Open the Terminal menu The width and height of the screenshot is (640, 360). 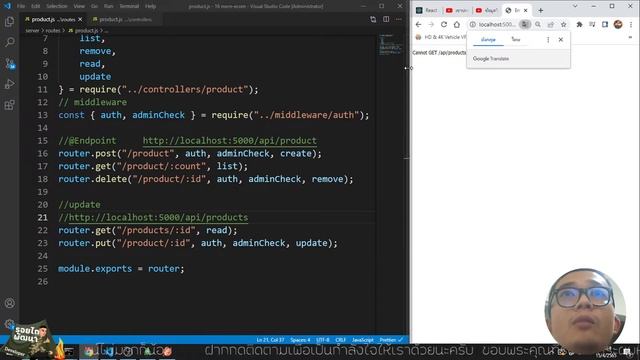[129, 6]
